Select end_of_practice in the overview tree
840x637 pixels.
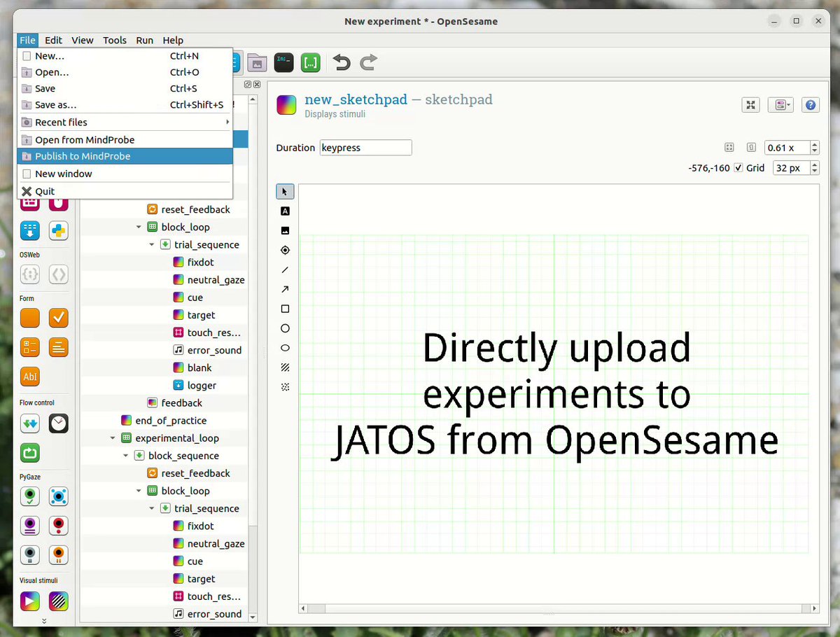pyautogui.click(x=171, y=421)
